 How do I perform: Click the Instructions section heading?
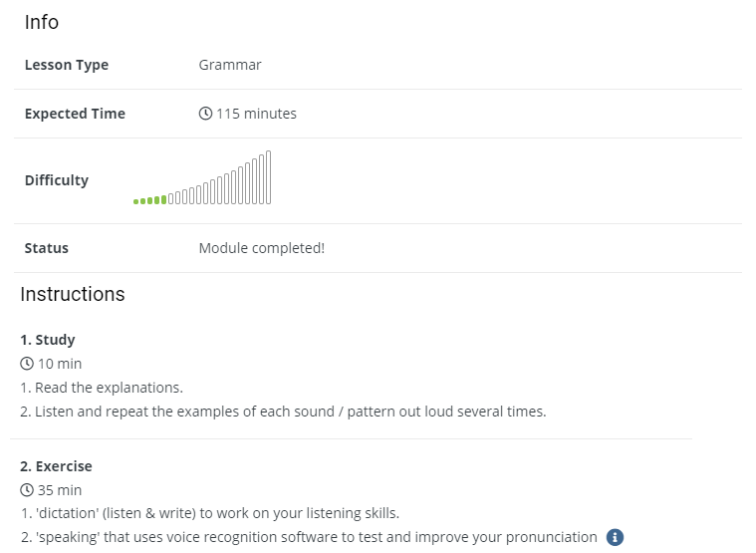(73, 294)
